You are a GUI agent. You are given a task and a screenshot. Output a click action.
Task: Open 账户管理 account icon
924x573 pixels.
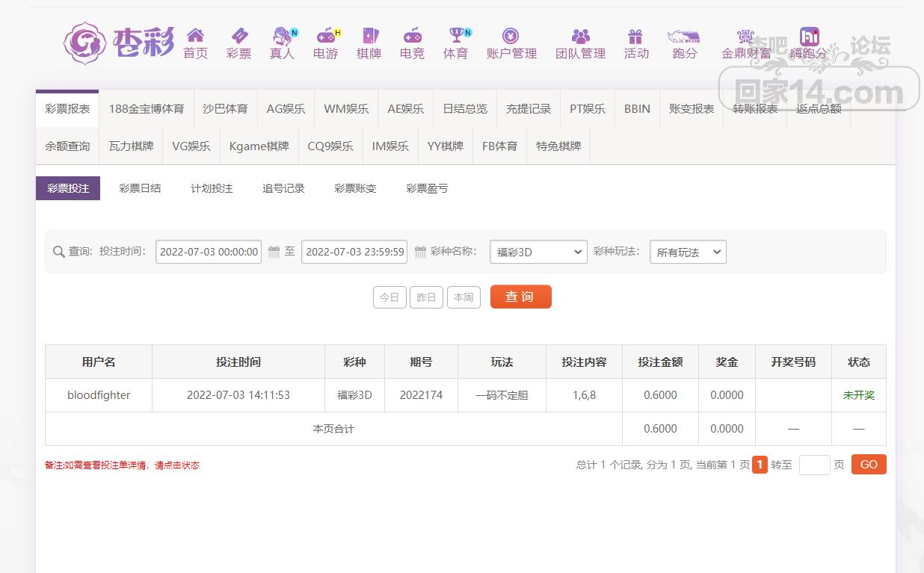click(x=511, y=35)
